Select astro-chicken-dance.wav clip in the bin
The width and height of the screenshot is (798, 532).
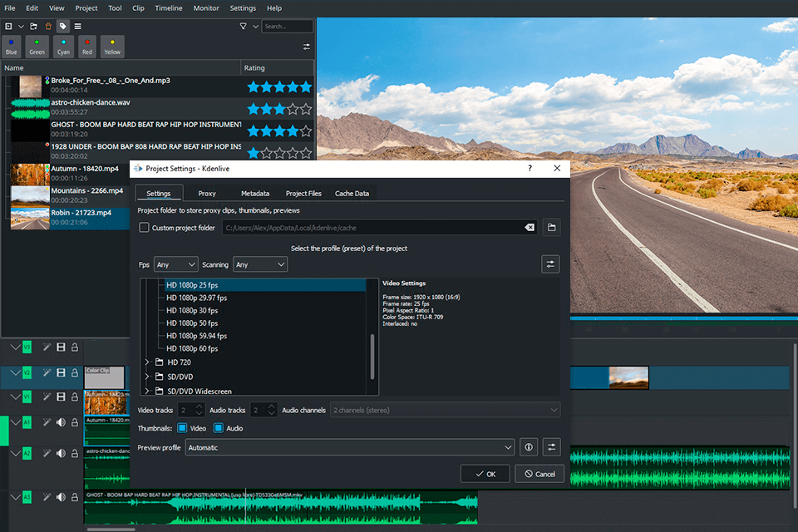(91, 102)
